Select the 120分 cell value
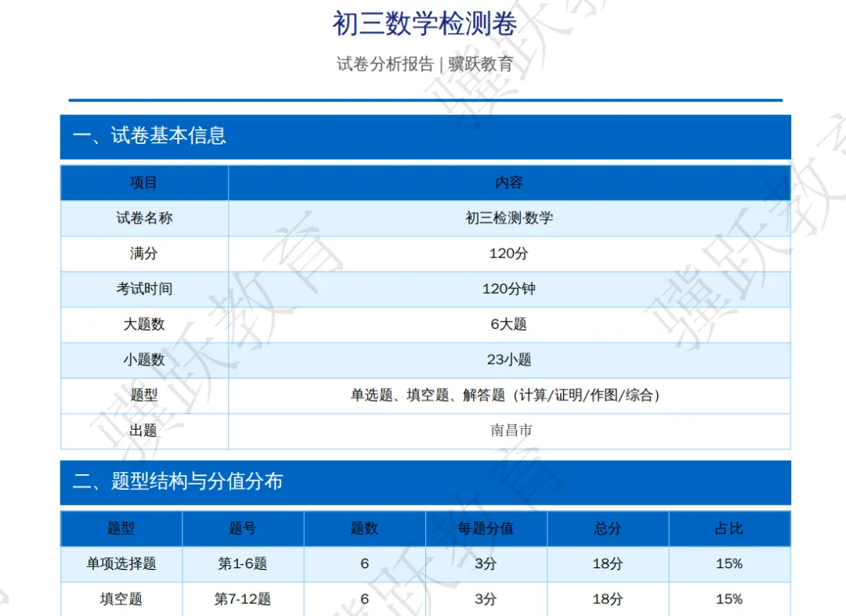Viewport: 846px width, 616px height. pos(508,254)
